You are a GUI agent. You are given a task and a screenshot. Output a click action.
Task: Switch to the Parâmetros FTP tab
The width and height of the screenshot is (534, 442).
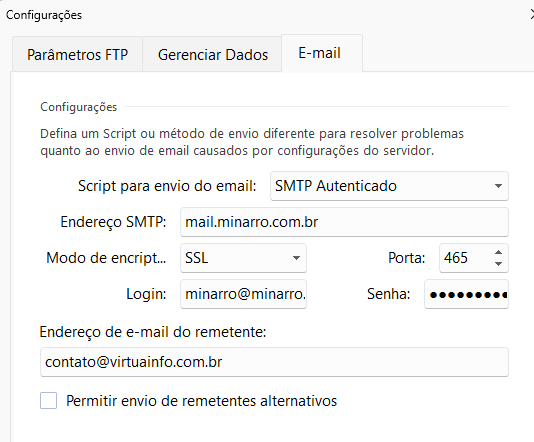[x=77, y=54]
